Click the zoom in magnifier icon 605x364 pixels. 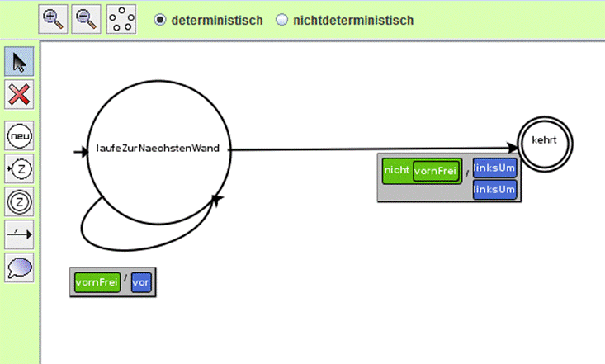(54, 19)
